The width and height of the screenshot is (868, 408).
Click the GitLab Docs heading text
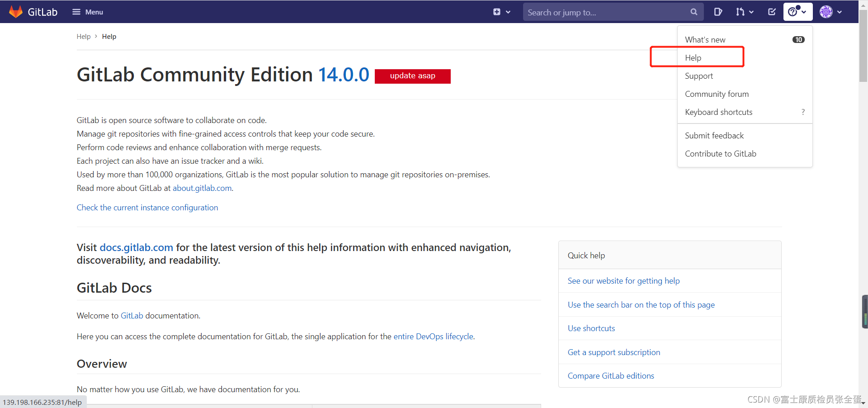(x=114, y=288)
